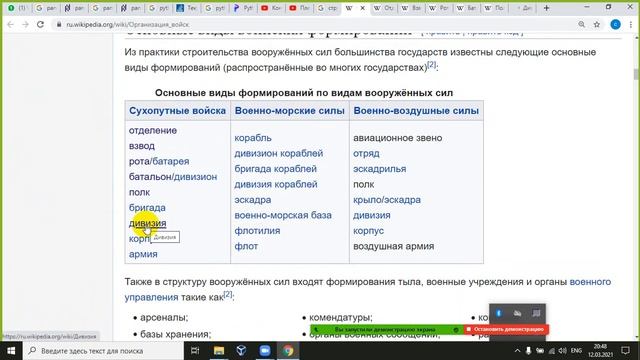This screenshot has width=640, height=360.
Task: Open the эскадра link in navy column
Action: point(253,200)
